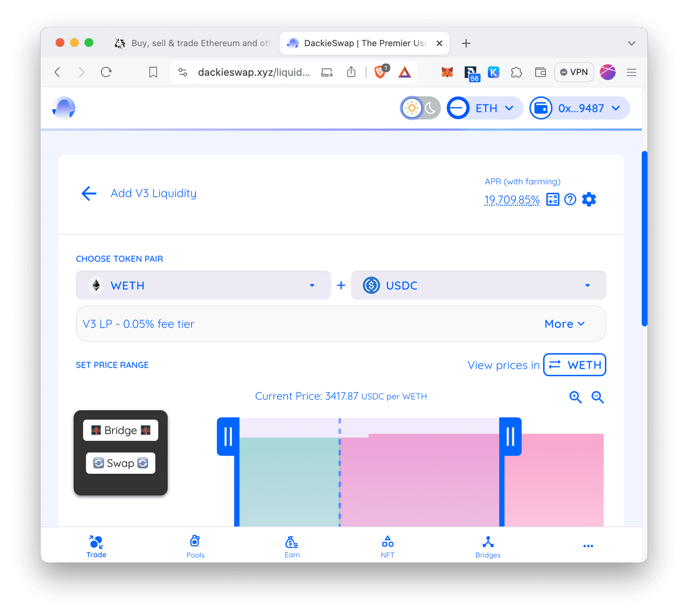688x616 pixels.
Task: Open the ROI calculator icon
Action: coord(553,200)
